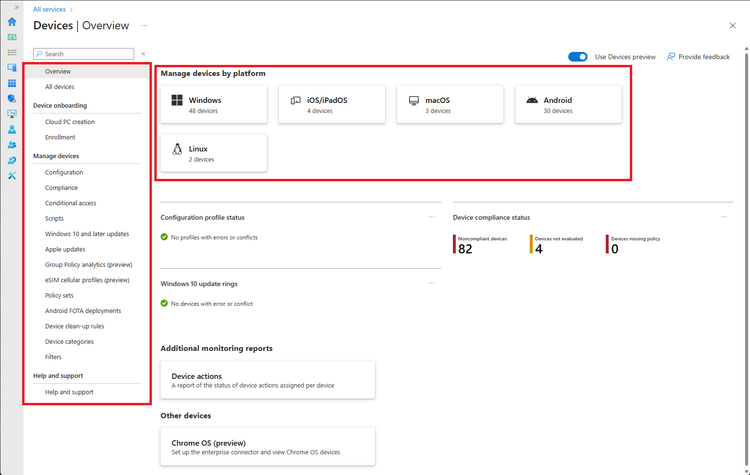This screenshot has height=475, width=750.
Task: Open the Endpoint security shield icon
Action: 12,99
